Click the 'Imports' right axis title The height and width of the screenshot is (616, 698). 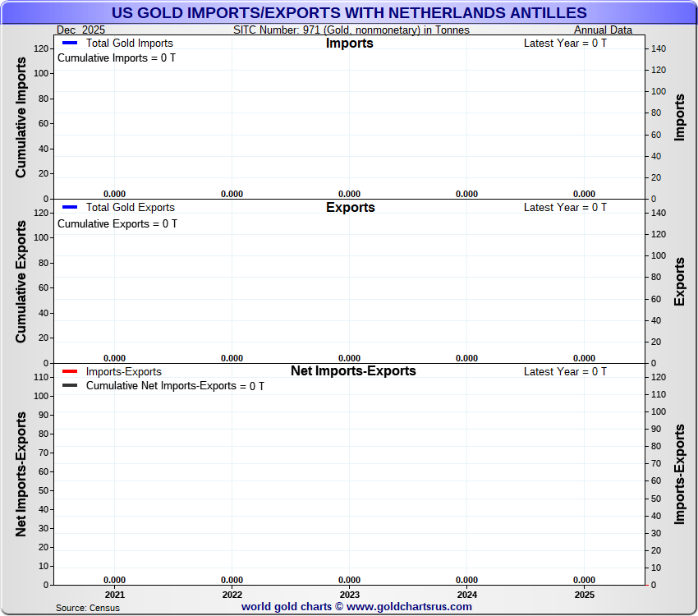click(679, 117)
